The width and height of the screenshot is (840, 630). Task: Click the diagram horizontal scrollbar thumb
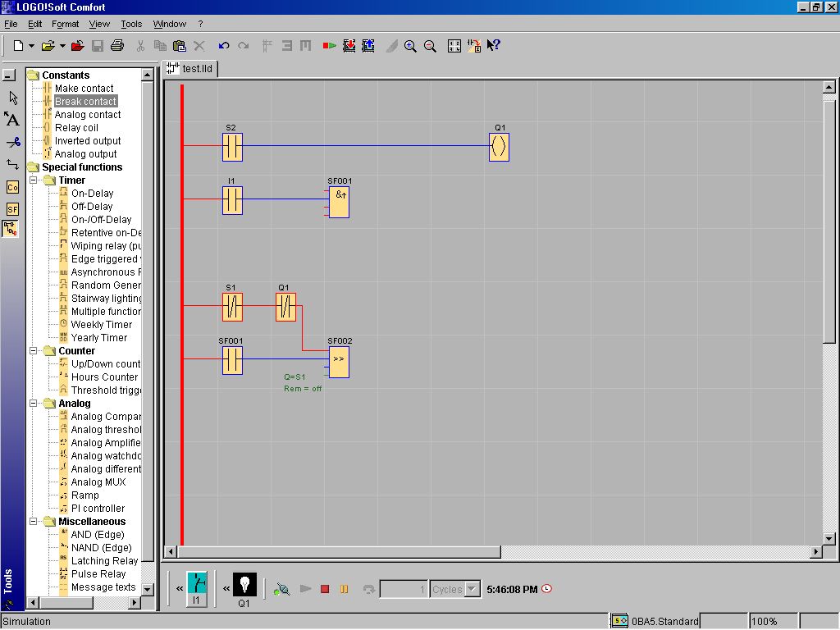339,551
